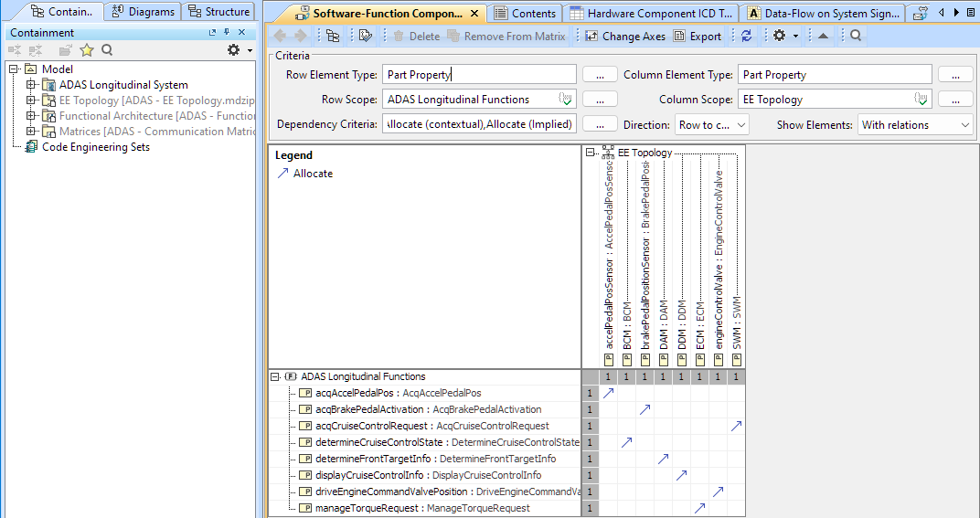Open the matrix search magnifier
Image resolution: width=980 pixels, height=518 pixels.
click(x=855, y=36)
